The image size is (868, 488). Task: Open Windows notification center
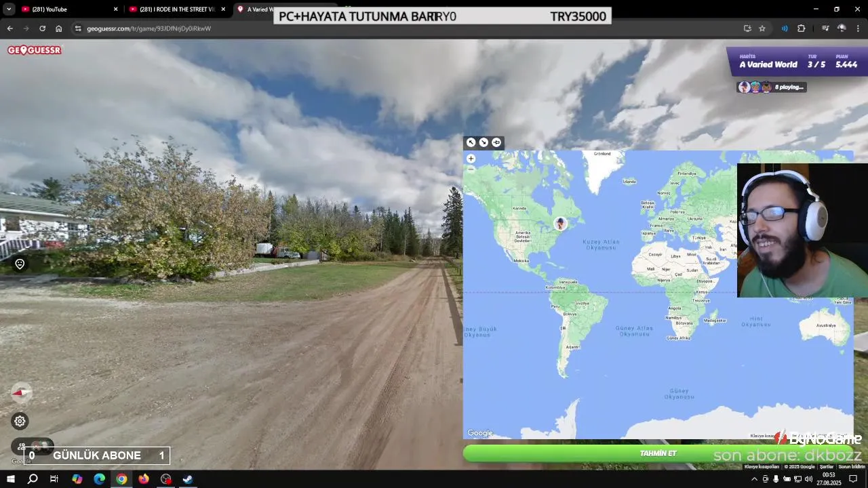pos(853,479)
